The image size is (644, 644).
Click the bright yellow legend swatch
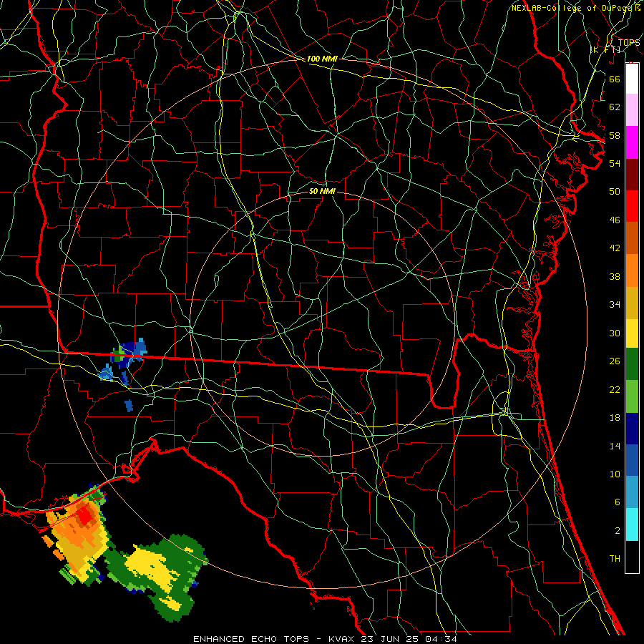[x=632, y=333]
